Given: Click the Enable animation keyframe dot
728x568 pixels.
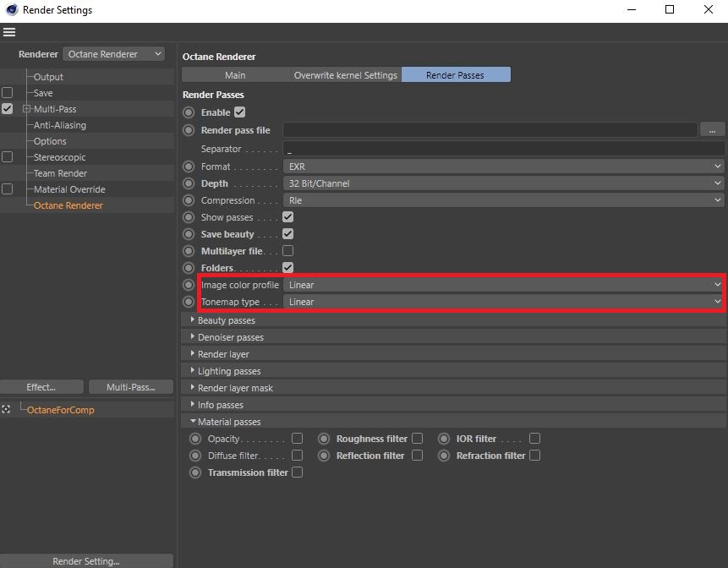Looking at the screenshot, I should coord(189,112).
